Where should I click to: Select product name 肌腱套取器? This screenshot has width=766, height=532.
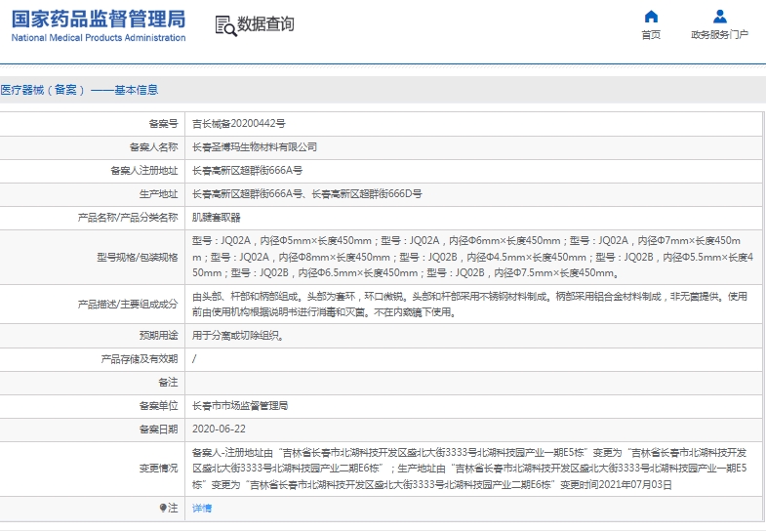click(x=216, y=218)
